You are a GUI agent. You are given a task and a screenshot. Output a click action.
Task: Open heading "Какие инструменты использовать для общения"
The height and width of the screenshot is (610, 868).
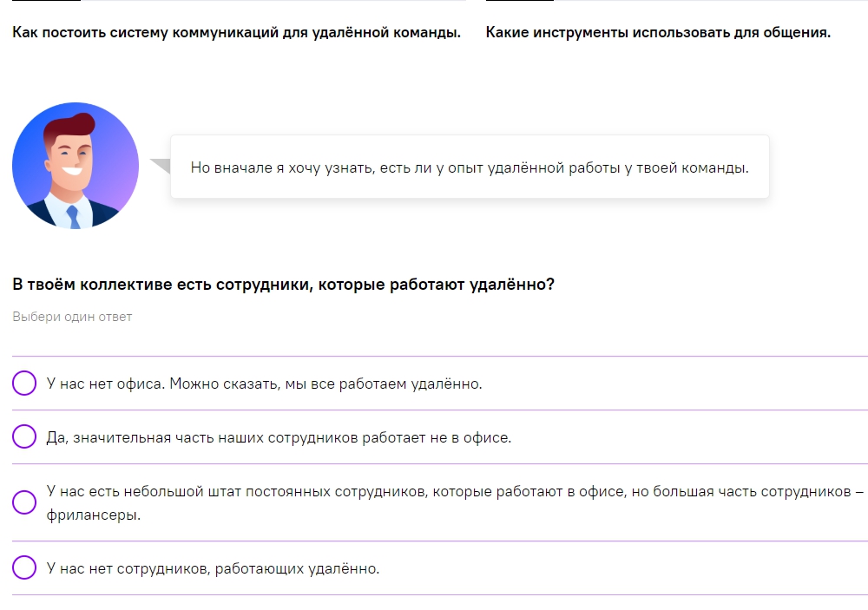[658, 33]
